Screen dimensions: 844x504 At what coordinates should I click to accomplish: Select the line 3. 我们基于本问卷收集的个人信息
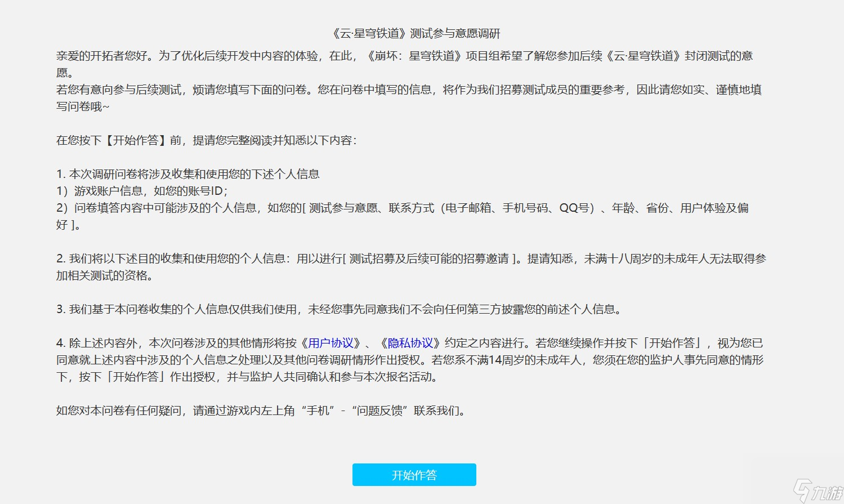341,309
